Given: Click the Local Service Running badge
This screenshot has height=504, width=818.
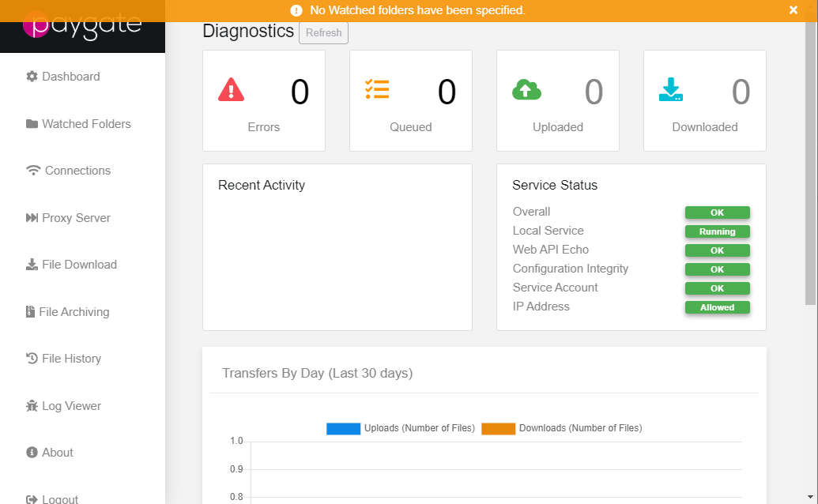Looking at the screenshot, I should pos(718,231).
